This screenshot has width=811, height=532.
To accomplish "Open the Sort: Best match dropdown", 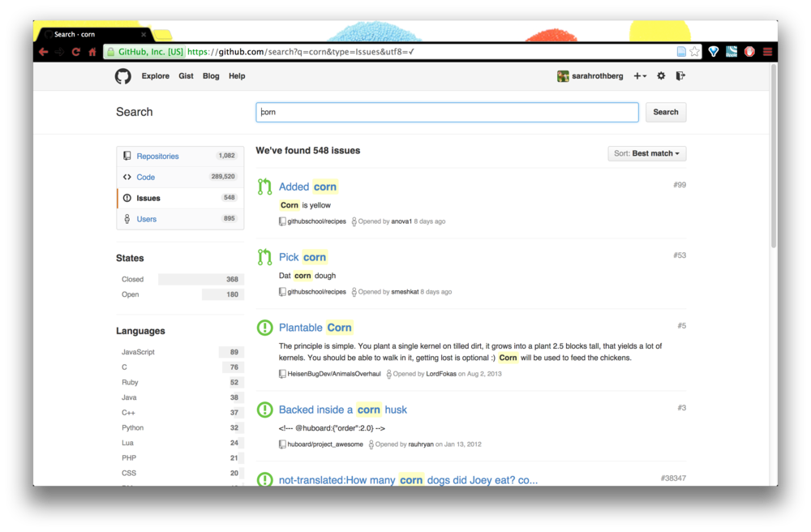I will pos(647,153).
